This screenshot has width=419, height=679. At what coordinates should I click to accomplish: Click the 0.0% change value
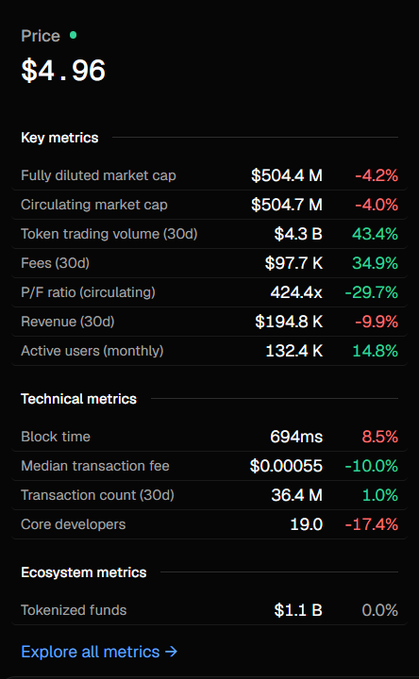coord(380,610)
